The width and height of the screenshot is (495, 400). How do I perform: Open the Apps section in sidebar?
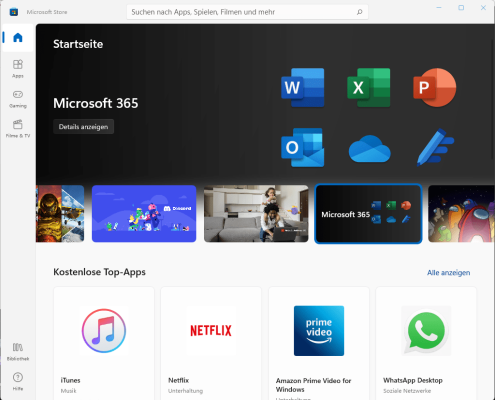18,68
